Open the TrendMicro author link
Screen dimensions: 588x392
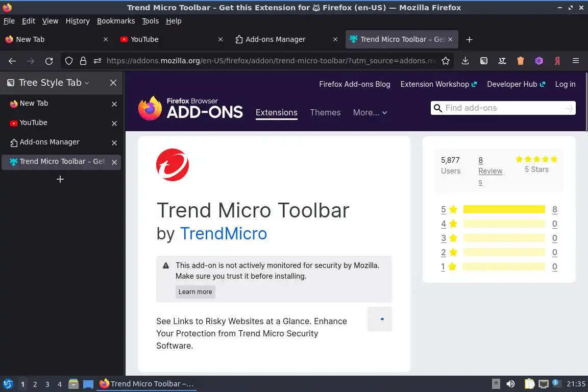[x=224, y=233]
